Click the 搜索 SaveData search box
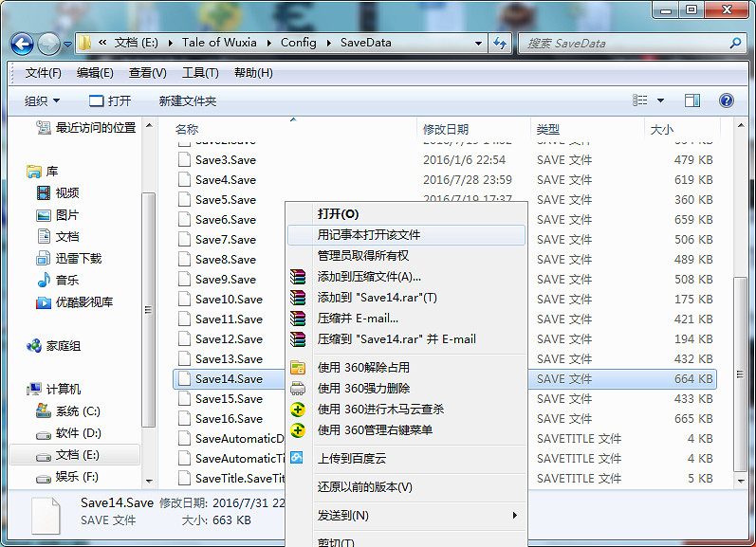This screenshot has width=756, height=547. click(x=626, y=43)
